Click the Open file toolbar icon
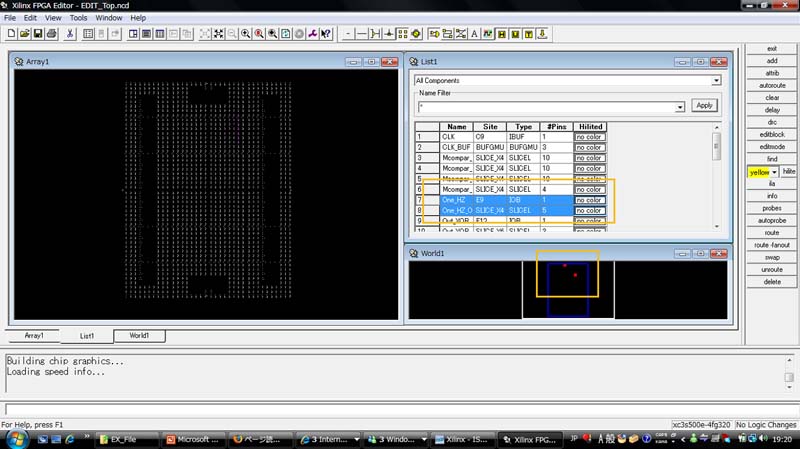800x449 pixels. pos(24,34)
